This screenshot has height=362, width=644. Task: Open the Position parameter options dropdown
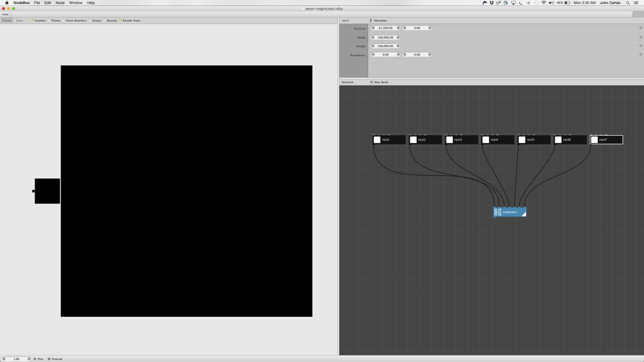pyautogui.click(x=640, y=28)
